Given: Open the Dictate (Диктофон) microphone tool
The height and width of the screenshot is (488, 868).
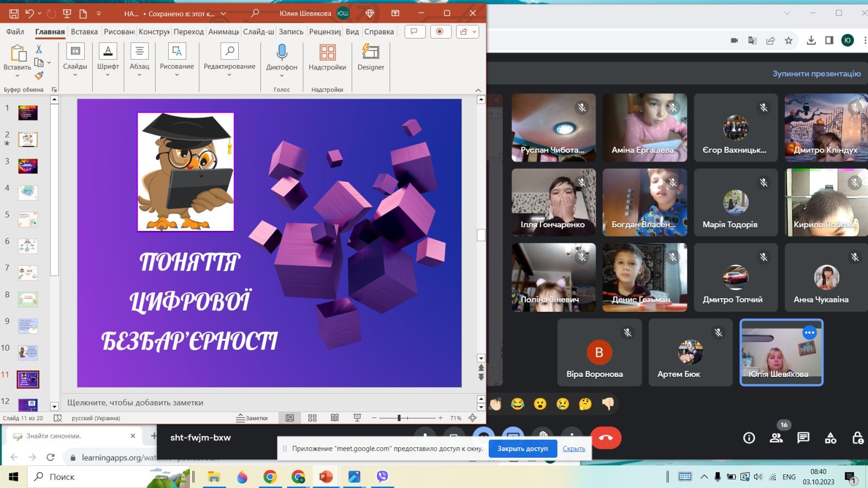Looking at the screenshot, I should pos(282,60).
